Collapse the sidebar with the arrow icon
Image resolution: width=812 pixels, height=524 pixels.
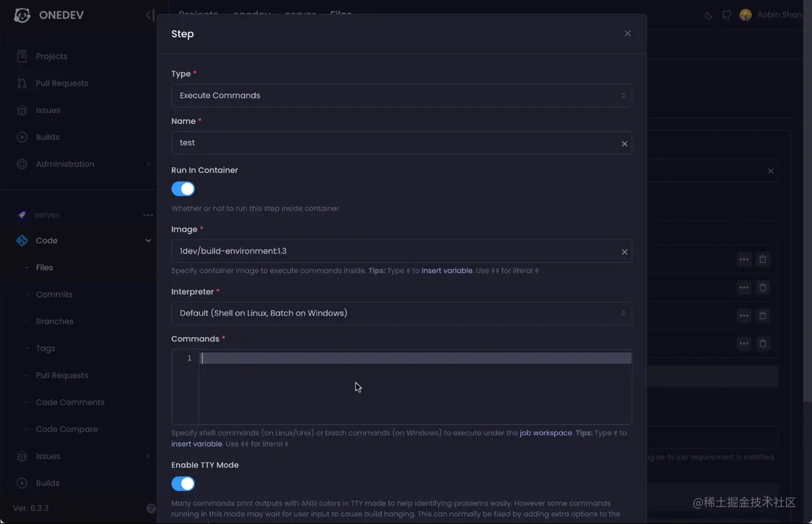click(150, 15)
